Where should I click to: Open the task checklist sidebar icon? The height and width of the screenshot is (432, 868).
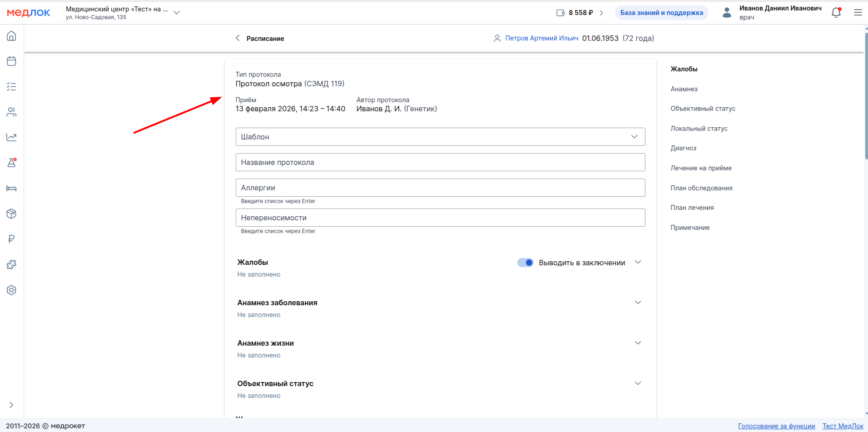(11, 87)
